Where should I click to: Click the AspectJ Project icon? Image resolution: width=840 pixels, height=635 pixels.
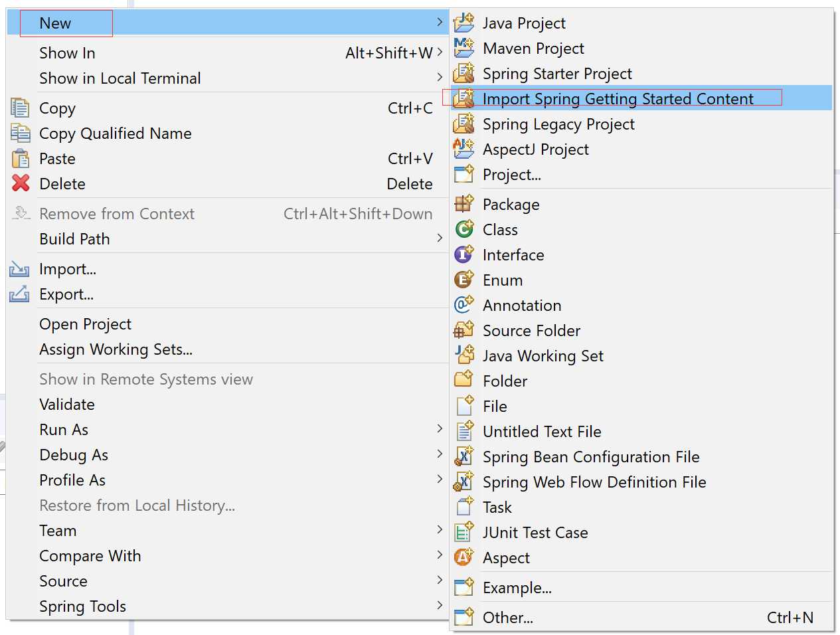click(463, 149)
